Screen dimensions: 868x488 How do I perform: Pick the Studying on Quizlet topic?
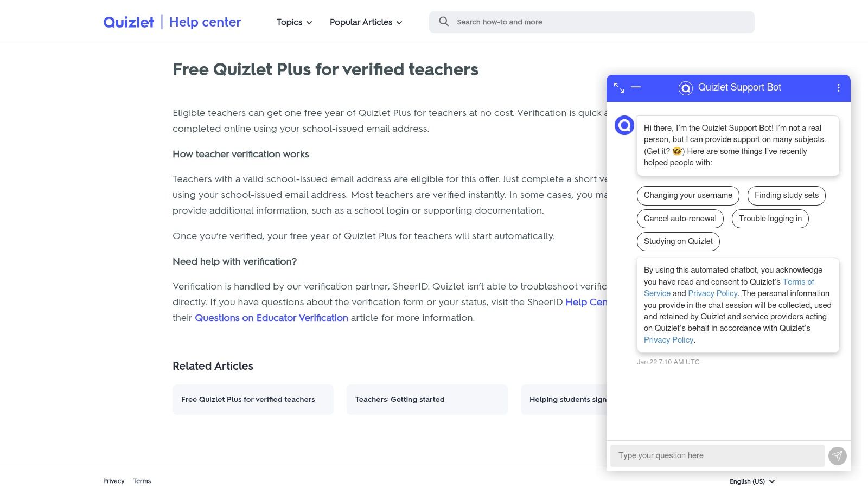pyautogui.click(x=678, y=241)
